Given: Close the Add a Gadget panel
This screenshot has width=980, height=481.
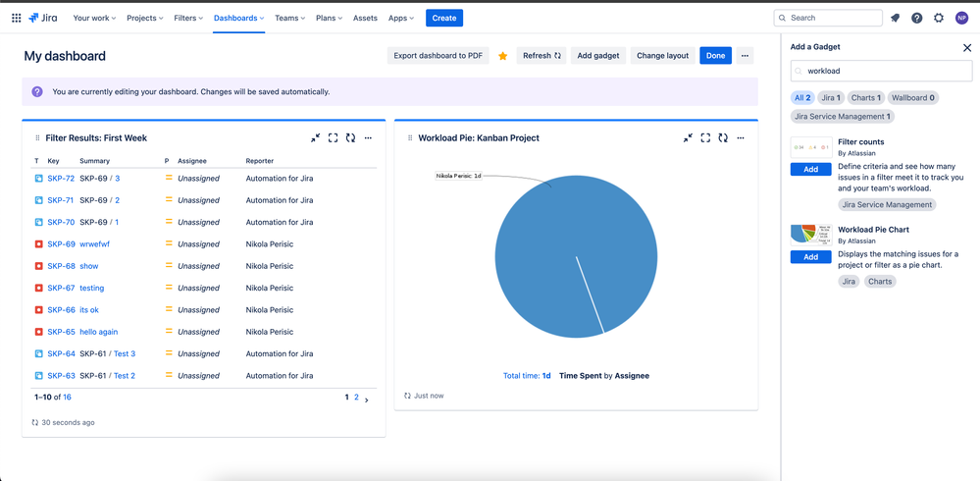Looking at the screenshot, I should (x=967, y=47).
